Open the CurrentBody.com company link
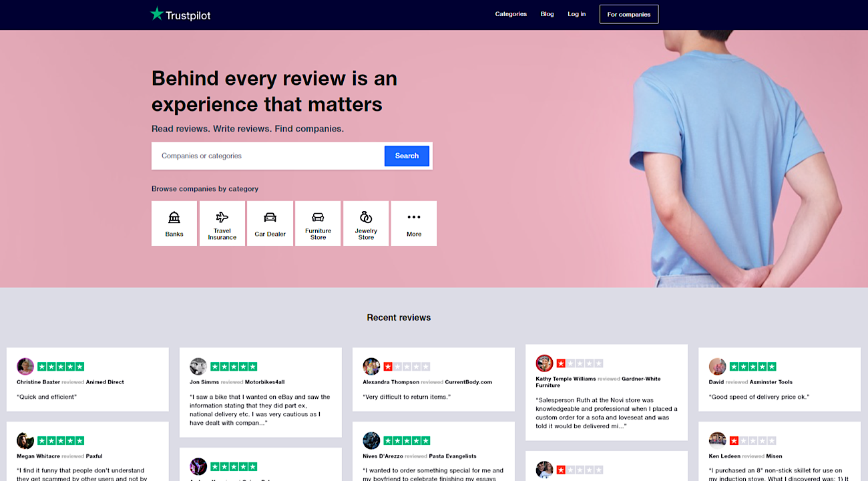This screenshot has height=481, width=868. click(x=469, y=382)
